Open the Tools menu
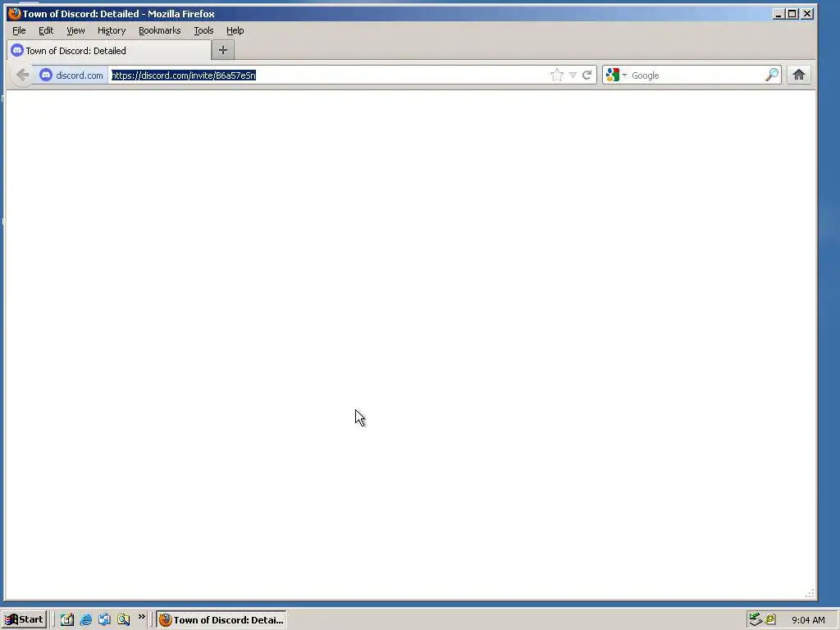This screenshot has width=840, height=630. (203, 30)
